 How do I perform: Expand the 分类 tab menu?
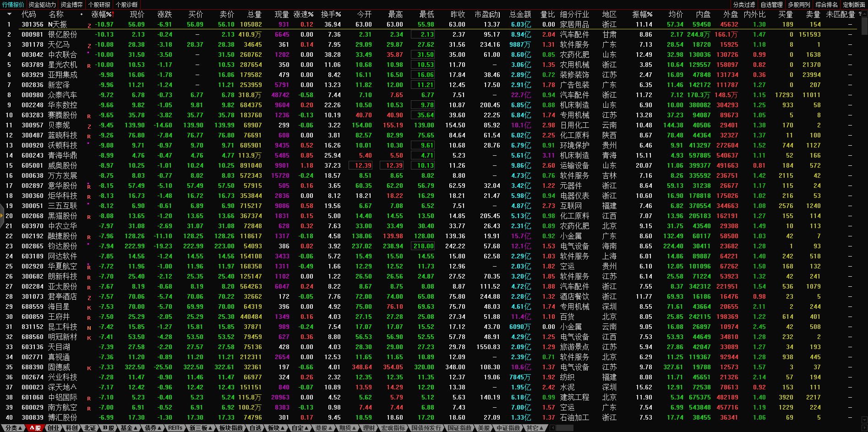pyautogui.click(x=13, y=428)
